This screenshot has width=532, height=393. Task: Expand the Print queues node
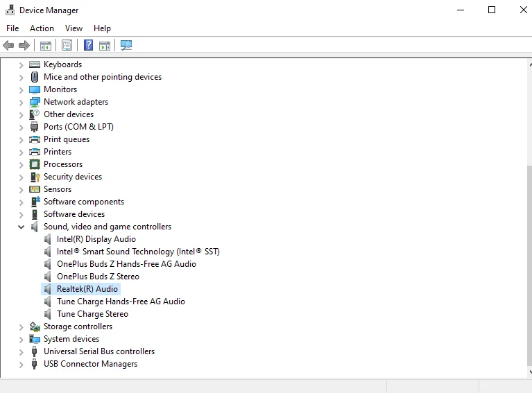[21, 140]
